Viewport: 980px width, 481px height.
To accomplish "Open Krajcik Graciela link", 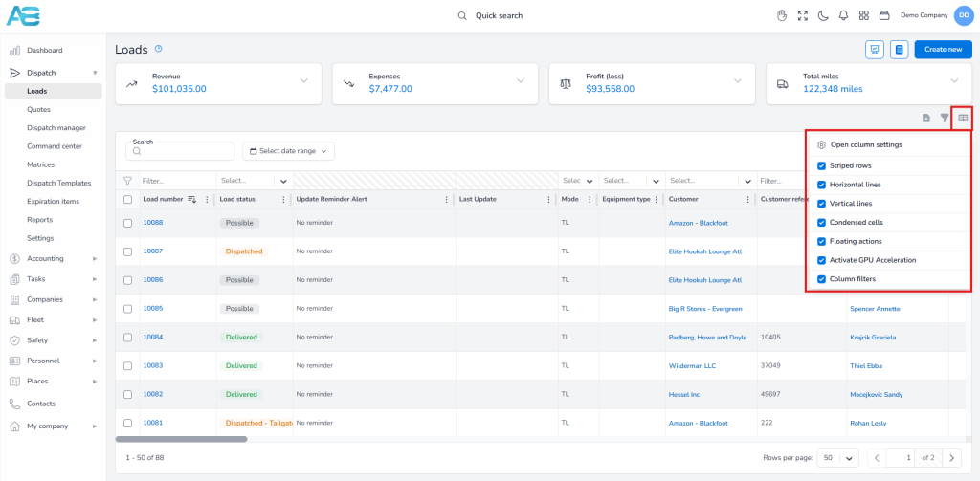I will [873, 338].
